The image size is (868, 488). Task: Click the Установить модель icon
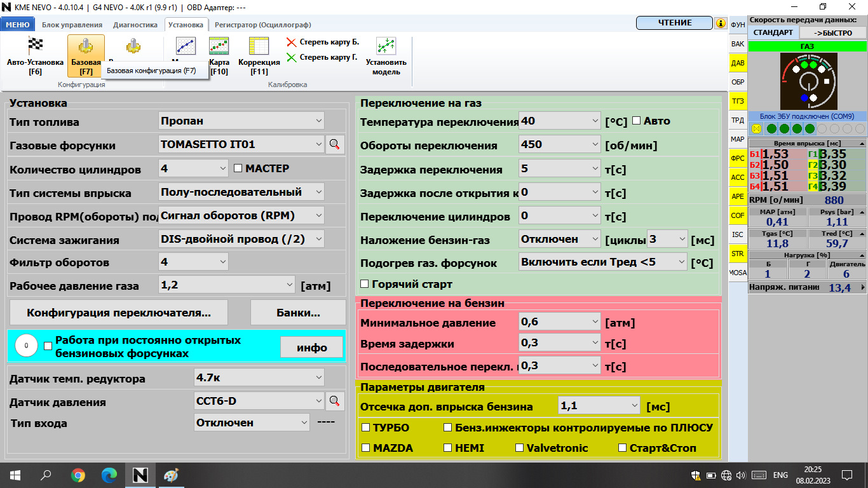[x=386, y=46]
